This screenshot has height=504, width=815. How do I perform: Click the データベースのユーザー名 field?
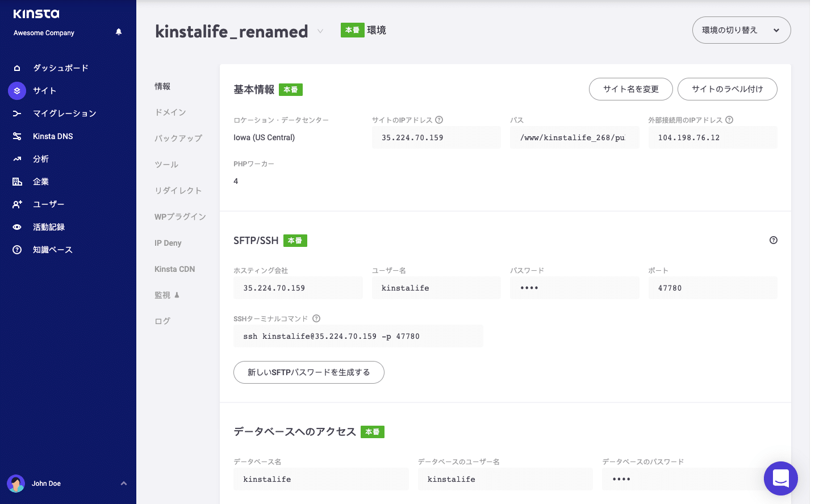(505, 479)
